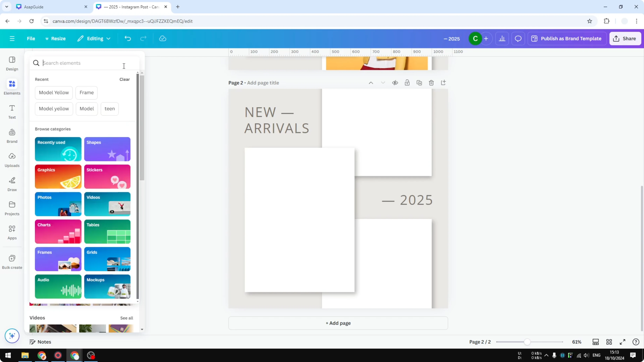644x362 pixels.
Task: Open the Elements panel in the sidebar
Action: [12, 87]
